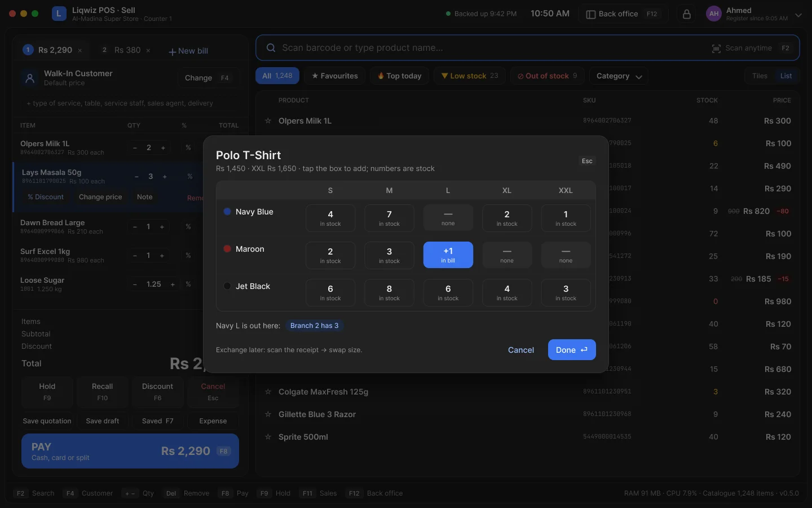
Task: Click the service type info field
Action: (130, 103)
